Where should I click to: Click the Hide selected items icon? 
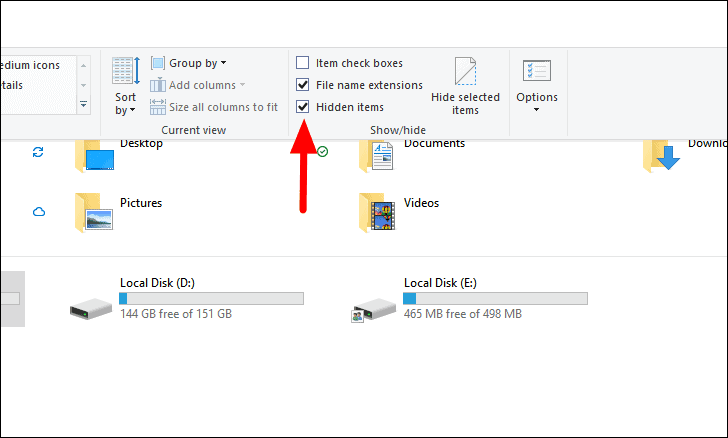(465, 71)
